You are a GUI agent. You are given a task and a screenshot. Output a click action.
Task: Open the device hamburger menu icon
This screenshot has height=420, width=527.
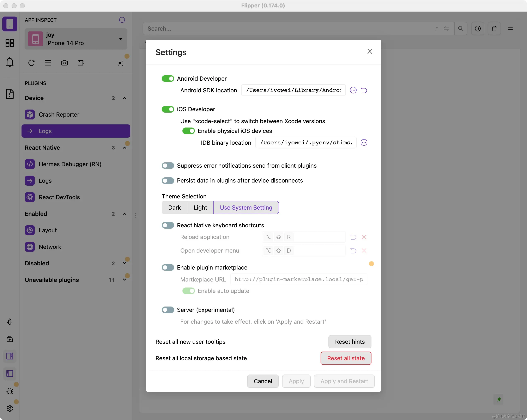pyautogui.click(x=48, y=63)
